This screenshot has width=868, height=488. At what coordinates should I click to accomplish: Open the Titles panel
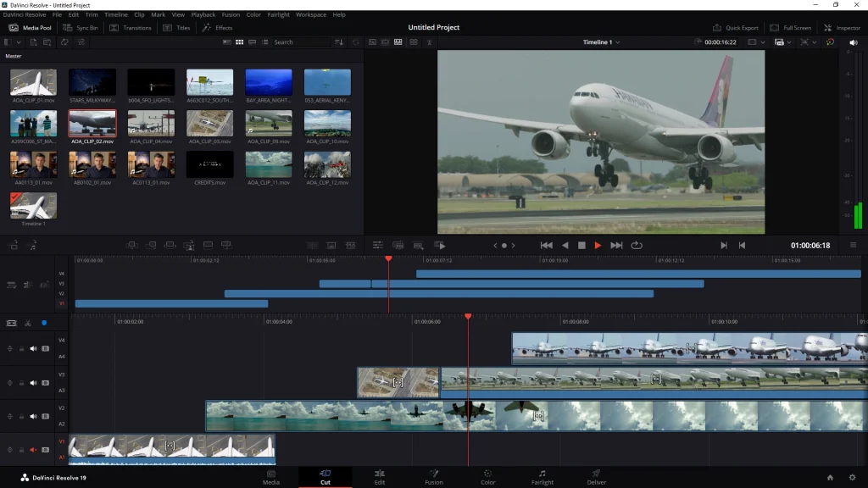[x=176, y=28]
